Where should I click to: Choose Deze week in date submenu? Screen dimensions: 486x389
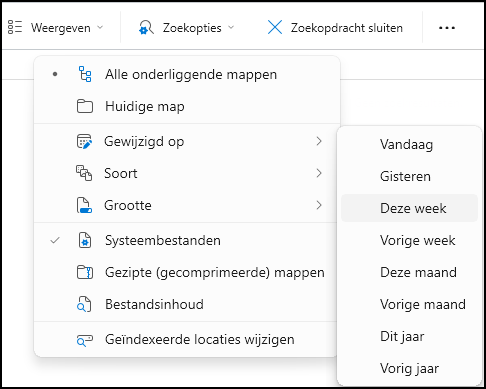coord(409,208)
